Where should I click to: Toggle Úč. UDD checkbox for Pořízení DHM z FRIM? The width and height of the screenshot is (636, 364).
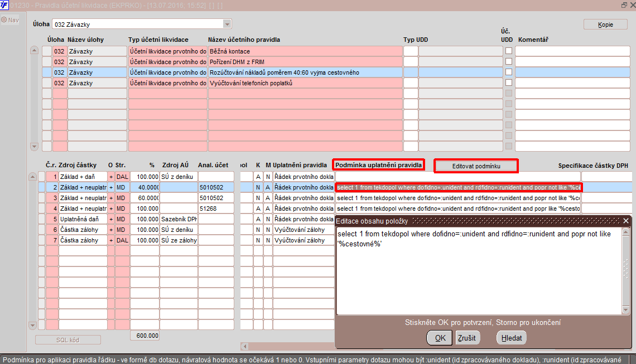pyautogui.click(x=509, y=62)
